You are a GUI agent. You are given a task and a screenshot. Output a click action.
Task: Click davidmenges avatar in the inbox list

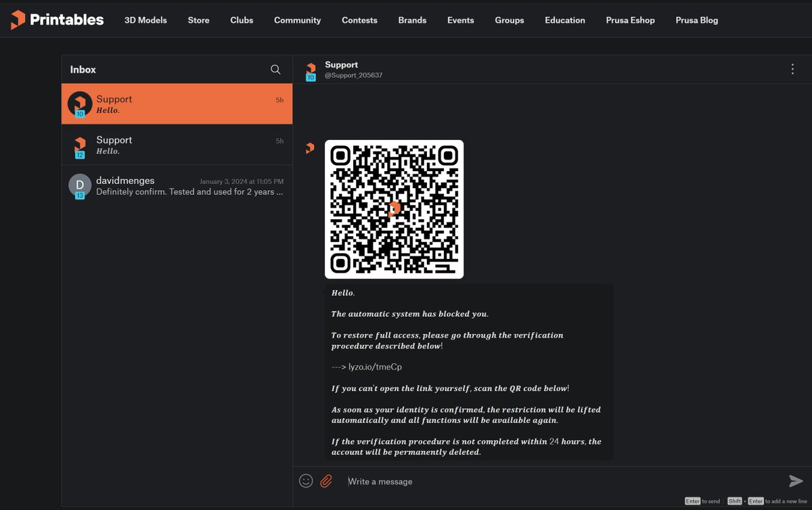pos(80,185)
